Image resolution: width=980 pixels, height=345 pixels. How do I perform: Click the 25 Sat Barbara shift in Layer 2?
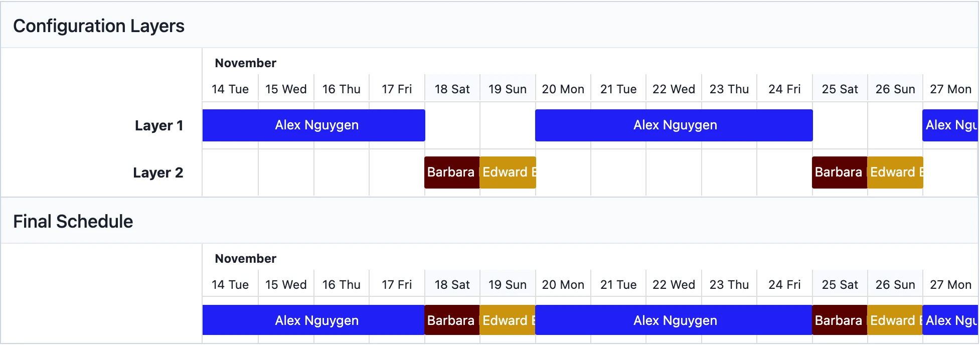click(x=840, y=172)
